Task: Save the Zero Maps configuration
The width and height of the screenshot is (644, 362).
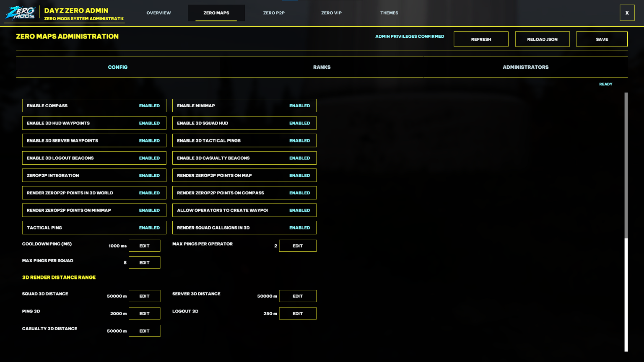Action: pyautogui.click(x=602, y=39)
